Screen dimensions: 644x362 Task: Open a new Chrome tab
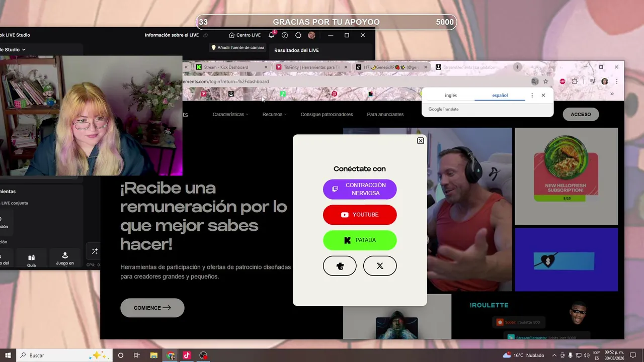click(x=517, y=67)
